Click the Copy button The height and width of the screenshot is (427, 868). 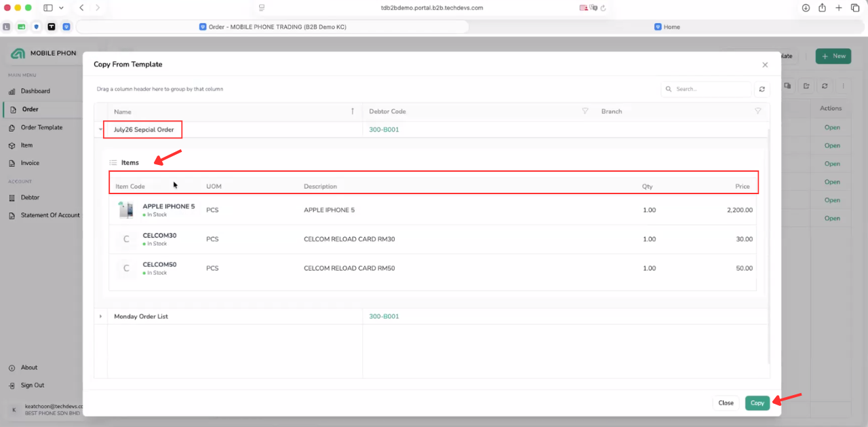click(757, 403)
